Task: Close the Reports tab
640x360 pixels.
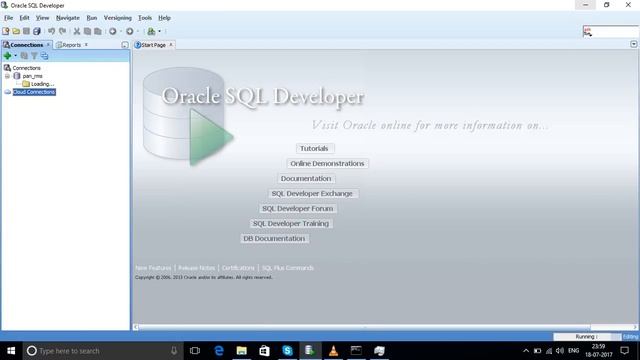Action: click(86, 44)
